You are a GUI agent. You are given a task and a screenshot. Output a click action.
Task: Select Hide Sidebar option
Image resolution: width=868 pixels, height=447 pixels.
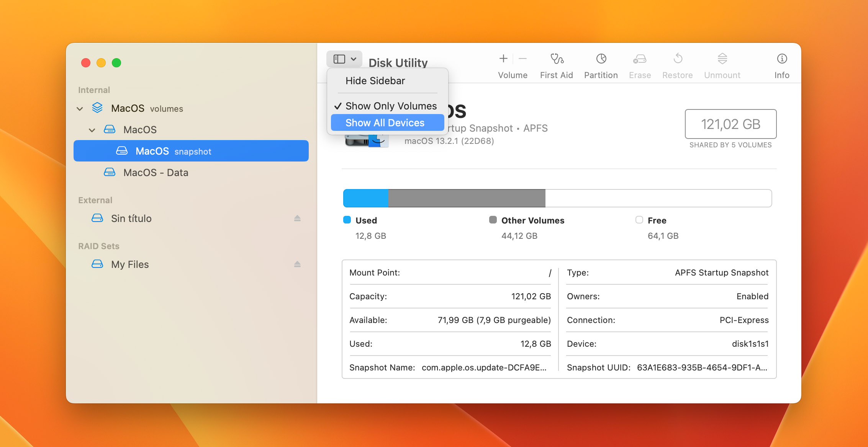(x=375, y=80)
